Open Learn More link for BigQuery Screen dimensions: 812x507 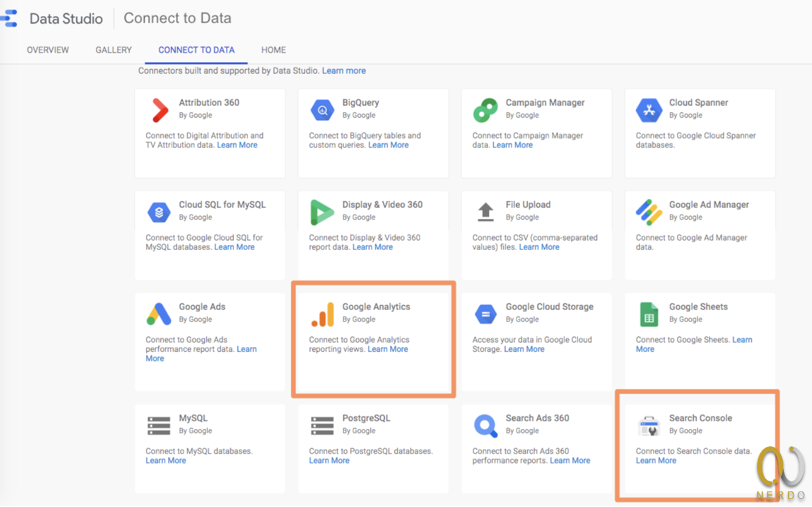(x=388, y=145)
